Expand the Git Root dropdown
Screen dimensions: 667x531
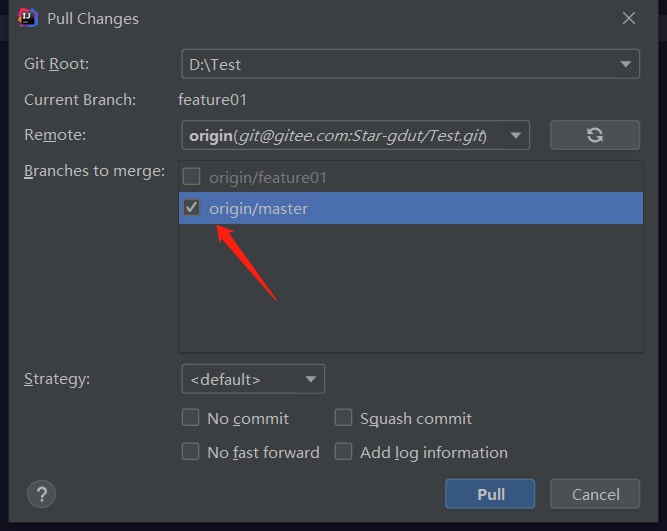pos(626,65)
